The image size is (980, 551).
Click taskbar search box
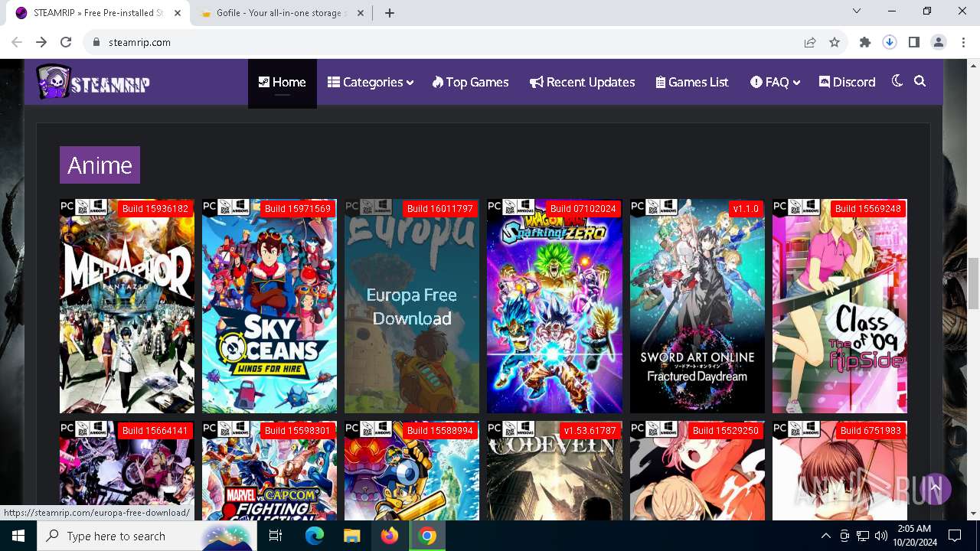[146, 536]
